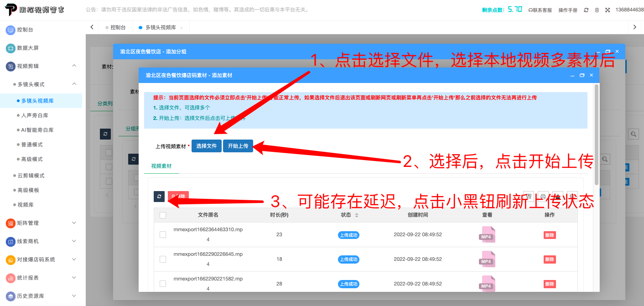The width and height of the screenshot is (644, 306).
Task: Open MP4 preview for mmexport1662364463310.mp4
Action: click(487, 234)
